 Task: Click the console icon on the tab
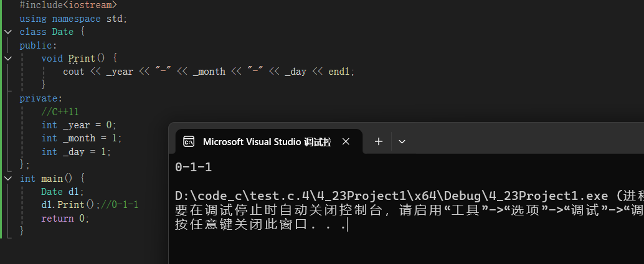click(189, 141)
